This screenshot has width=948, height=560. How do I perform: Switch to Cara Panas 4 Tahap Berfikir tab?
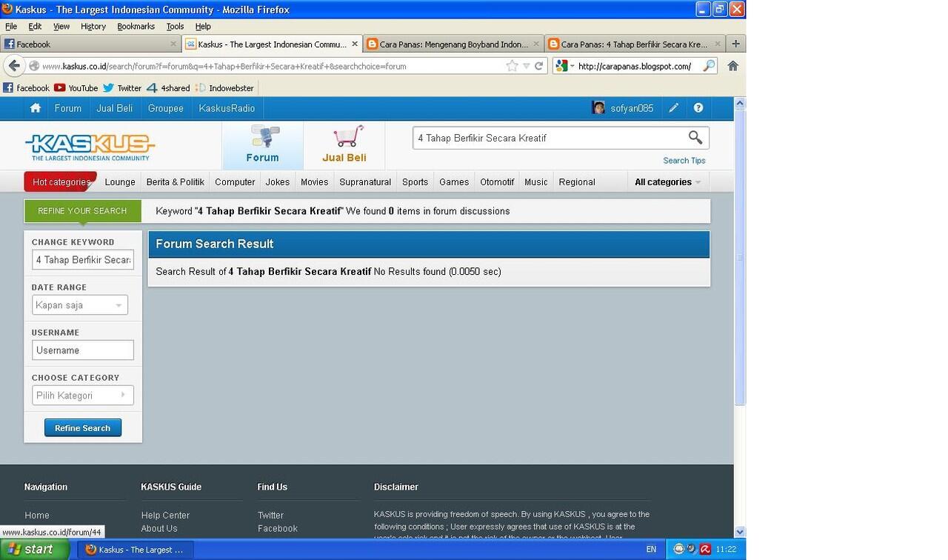[635, 44]
